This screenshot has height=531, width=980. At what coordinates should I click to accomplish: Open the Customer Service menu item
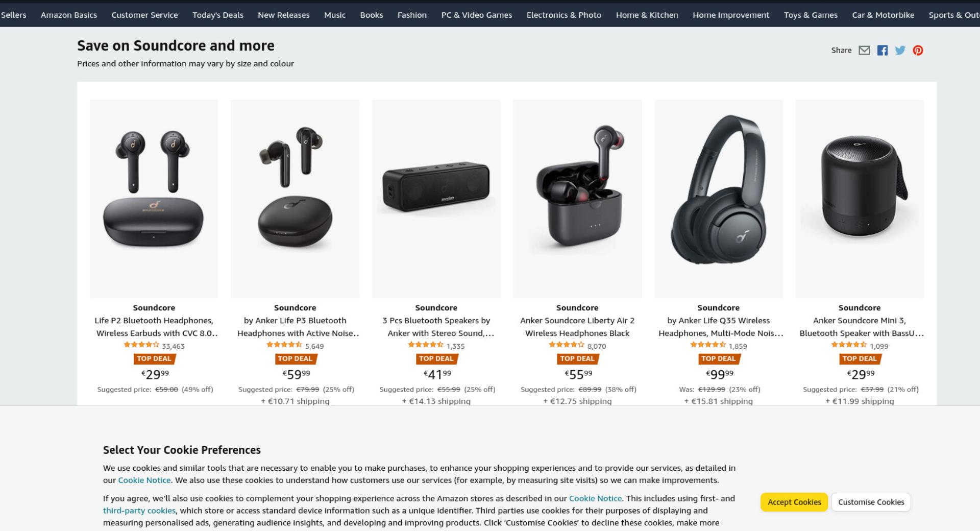click(144, 15)
